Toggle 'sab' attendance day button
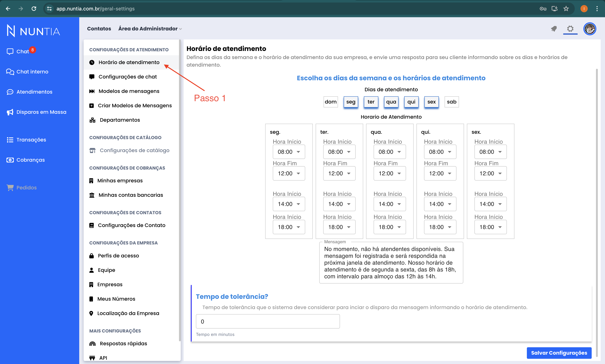Image resolution: width=605 pixels, height=364 pixels. [451, 102]
